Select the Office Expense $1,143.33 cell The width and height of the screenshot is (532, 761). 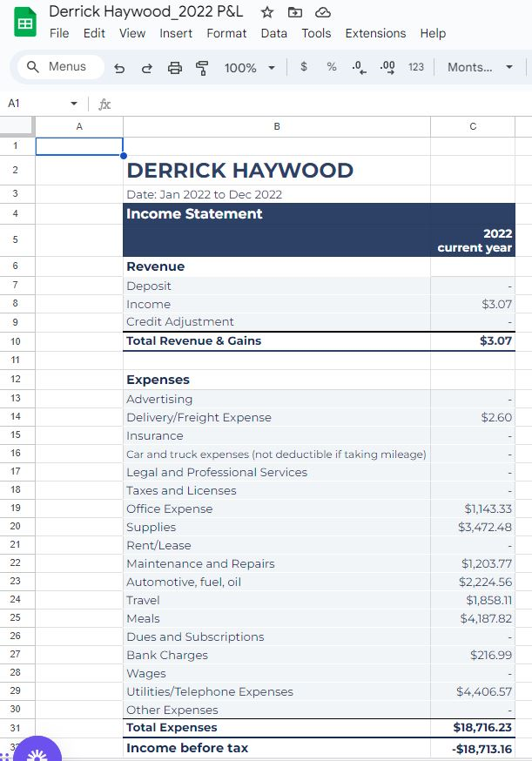point(473,508)
